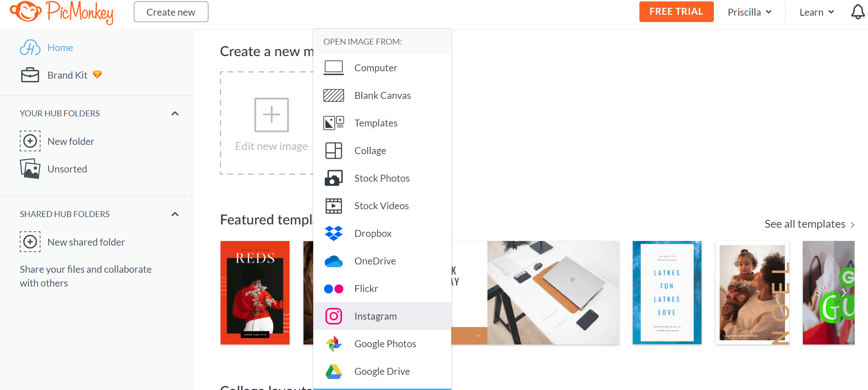Go to Home in sidebar
The height and width of the screenshot is (390, 868).
pyautogui.click(x=60, y=48)
